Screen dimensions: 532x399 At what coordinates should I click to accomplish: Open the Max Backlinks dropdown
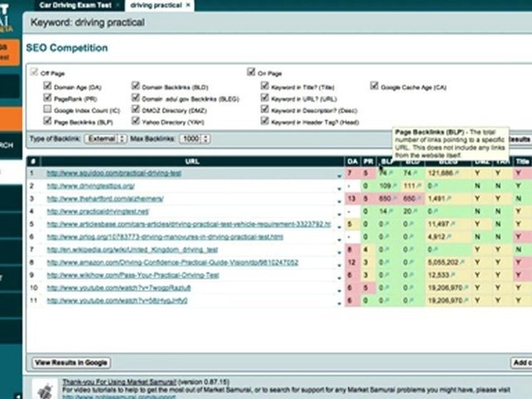tap(195, 139)
